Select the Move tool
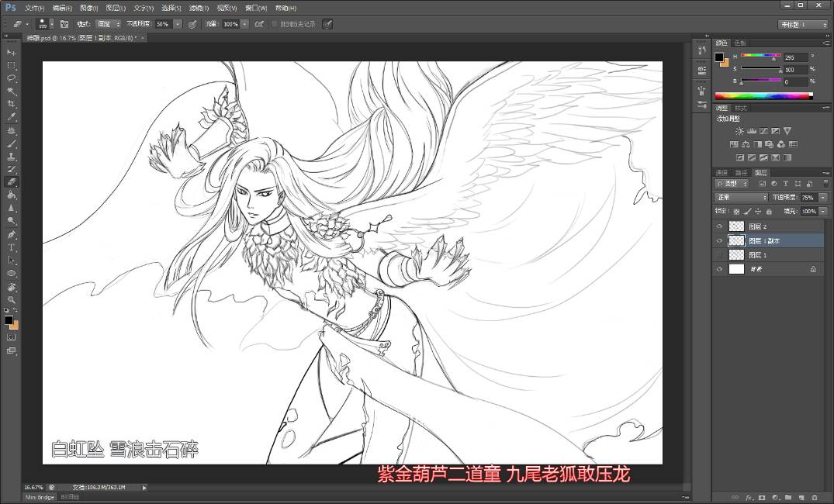 [11, 53]
